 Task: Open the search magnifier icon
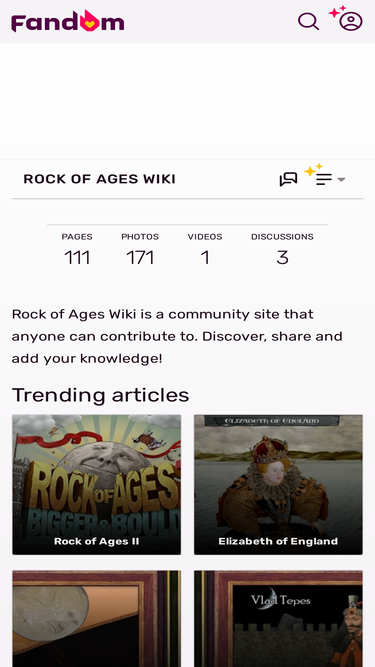pos(309,21)
